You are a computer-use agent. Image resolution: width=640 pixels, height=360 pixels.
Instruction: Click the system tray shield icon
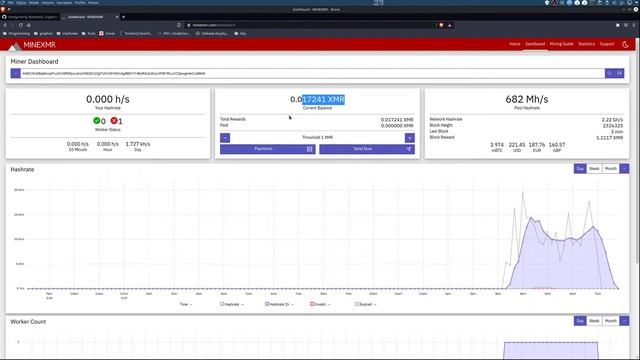(547, 2)
